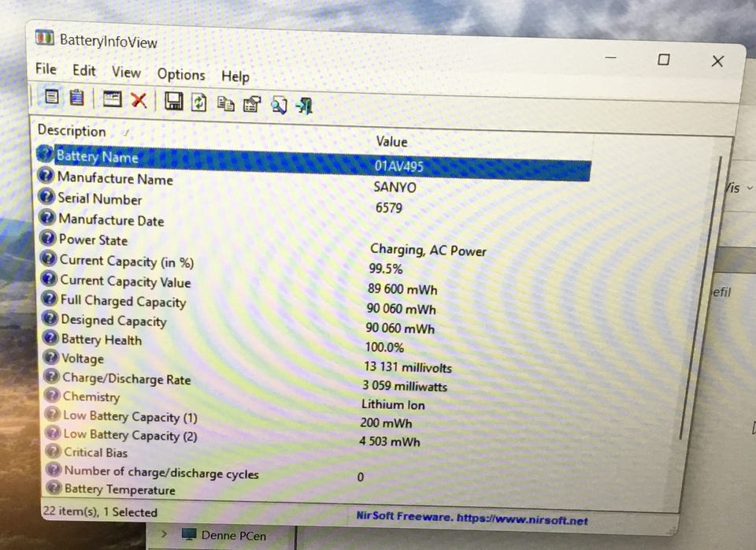
Task: Click the Copy Selected Items icon
Action: pos(226,103)
